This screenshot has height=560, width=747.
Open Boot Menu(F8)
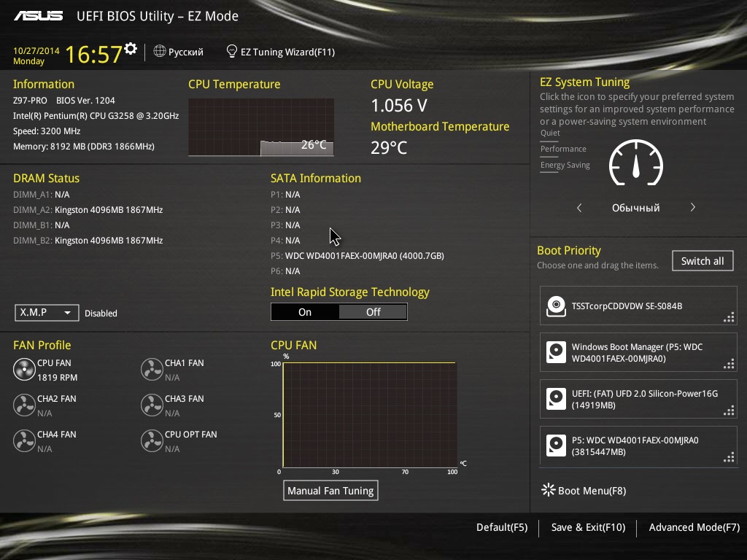click(584, 491)
